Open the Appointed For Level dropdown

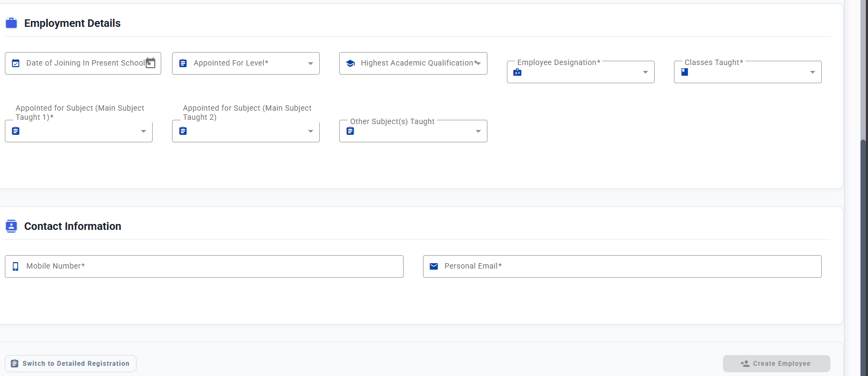tap(311, 63)
